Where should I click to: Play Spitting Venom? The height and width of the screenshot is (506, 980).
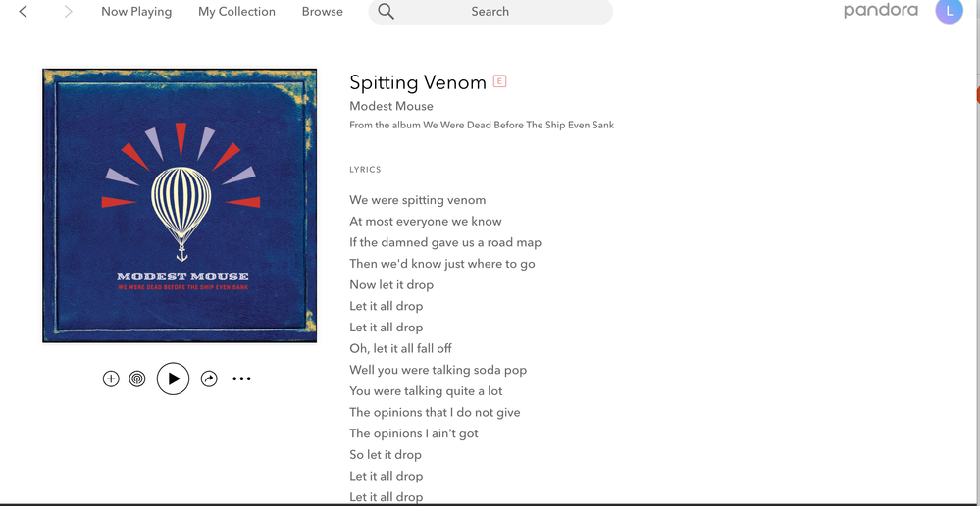tap(173, 379)
